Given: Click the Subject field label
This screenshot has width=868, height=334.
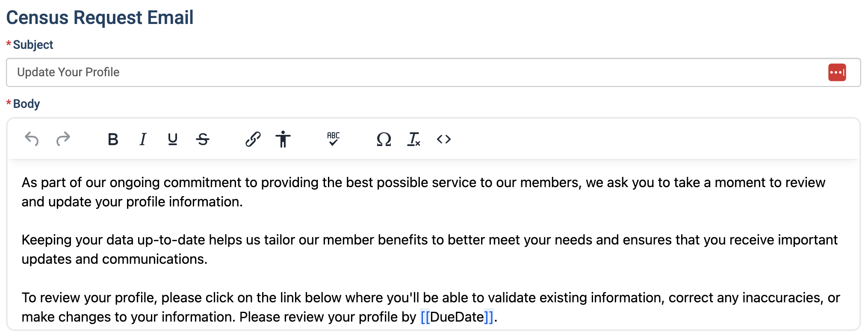Looking at the screenshot, I should coord(33,45).
